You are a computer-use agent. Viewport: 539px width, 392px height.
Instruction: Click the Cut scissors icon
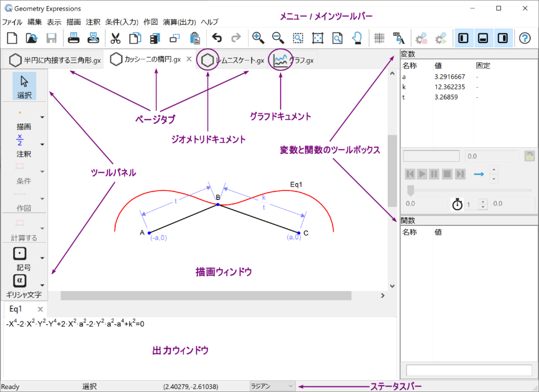coord(115,38)
